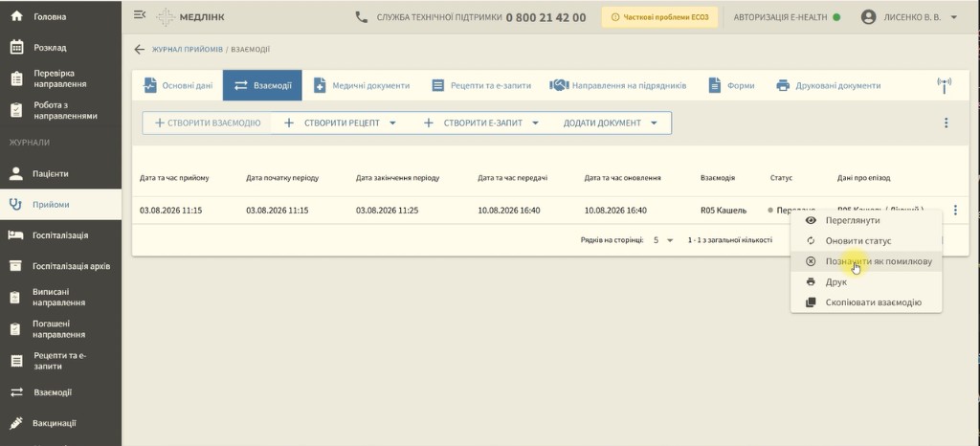Switch to the Медичні документи tab

(362, 85)
